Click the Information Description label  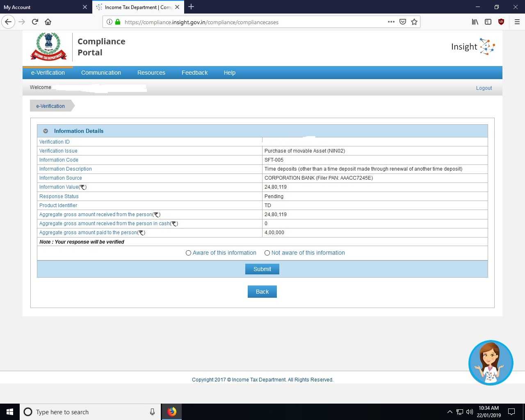click(x=66, y=169)
